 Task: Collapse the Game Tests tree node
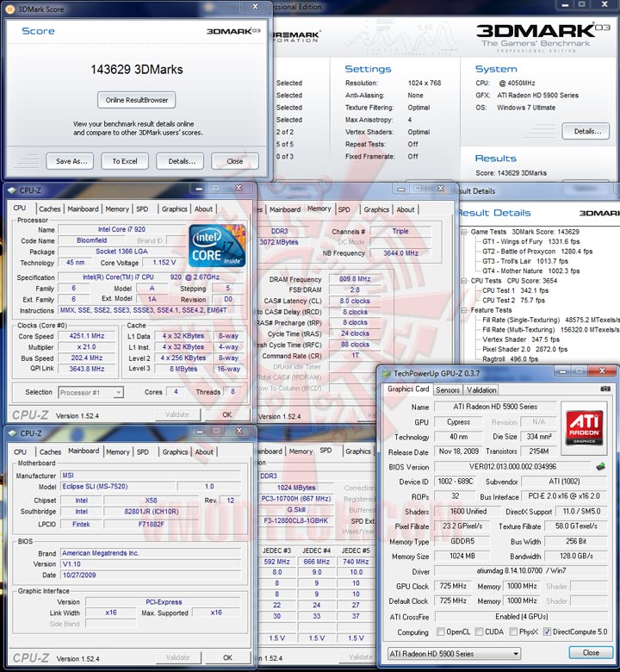(x=463, y=232)
